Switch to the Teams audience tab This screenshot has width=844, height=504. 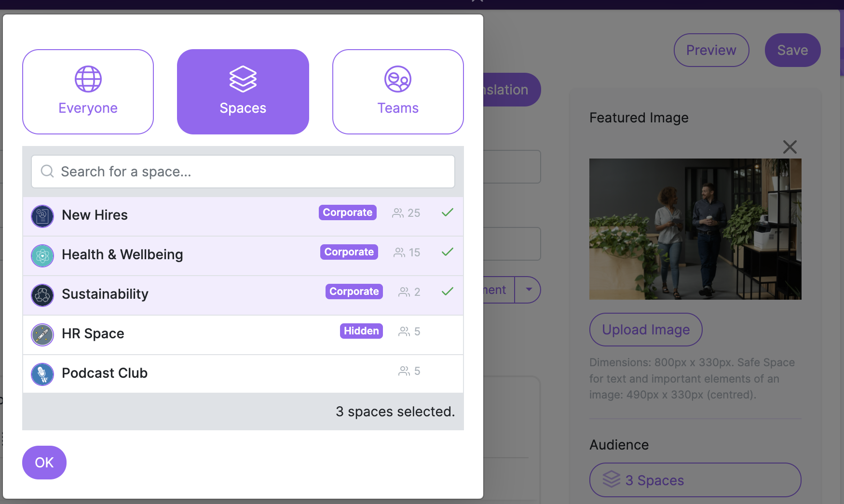tap(398, 92)
